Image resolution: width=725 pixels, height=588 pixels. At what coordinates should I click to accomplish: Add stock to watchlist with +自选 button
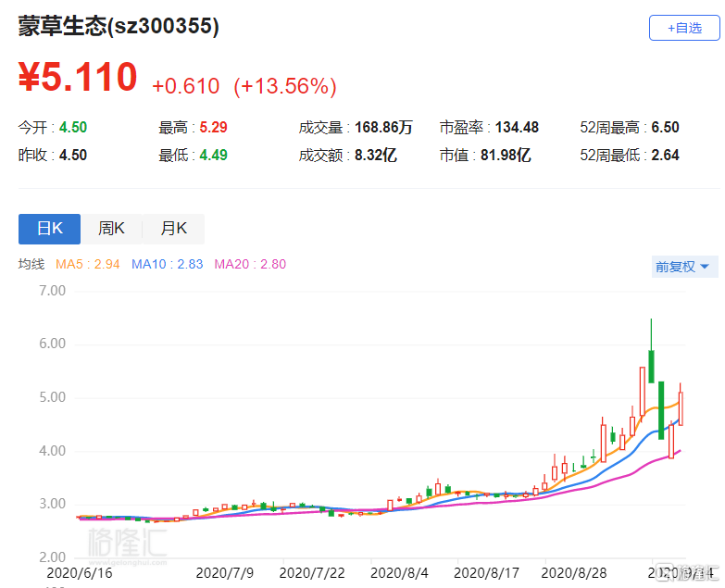pos(684,28)
